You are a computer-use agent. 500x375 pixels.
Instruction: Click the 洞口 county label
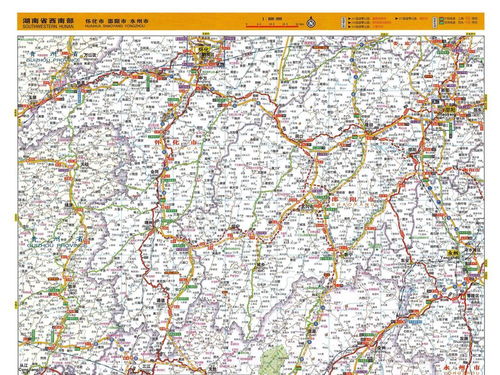click(299, 136)
